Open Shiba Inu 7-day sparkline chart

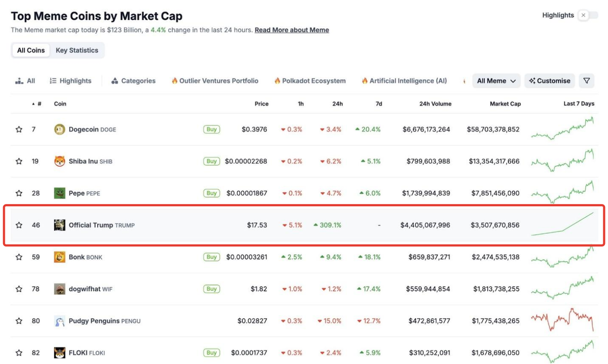pyautogui.click(x=562, y=160)
